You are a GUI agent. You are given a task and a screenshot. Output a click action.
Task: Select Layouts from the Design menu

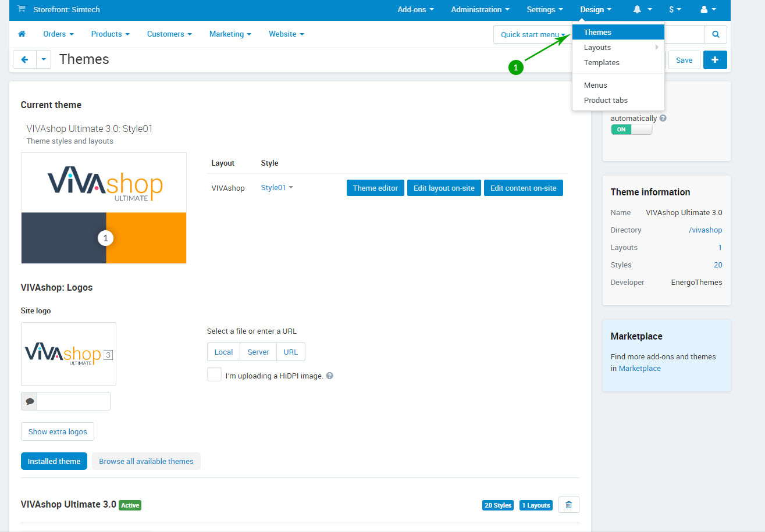click(x=597, y=48)
